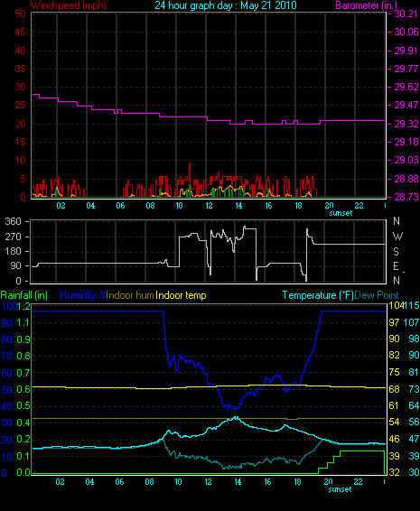420x511 pixels.
Task: Click the sunset marker under wind graph
Action: click(x=341, y=213)
